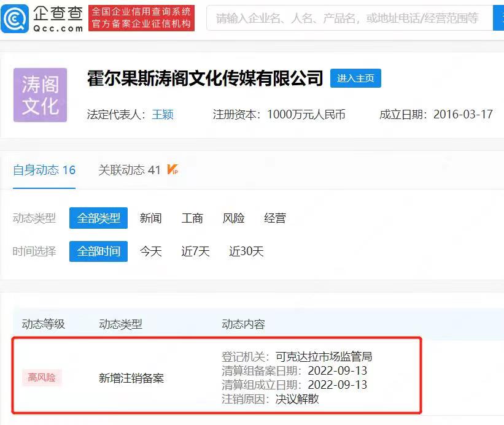
Task: Click the company name 霍尔果斯涛阁文化传媒有限公司
Action: pyautogui.click(x=205, y=78)
